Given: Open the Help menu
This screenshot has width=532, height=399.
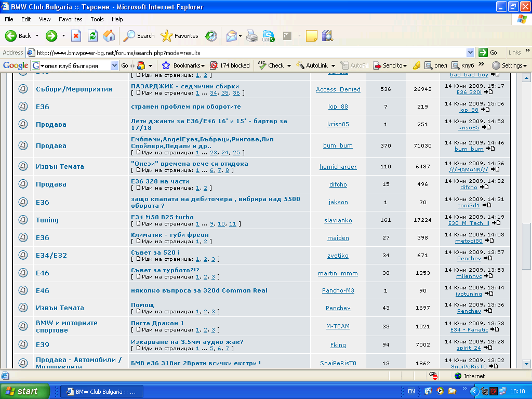Looking at the screenshot, I should click(117, 19).
